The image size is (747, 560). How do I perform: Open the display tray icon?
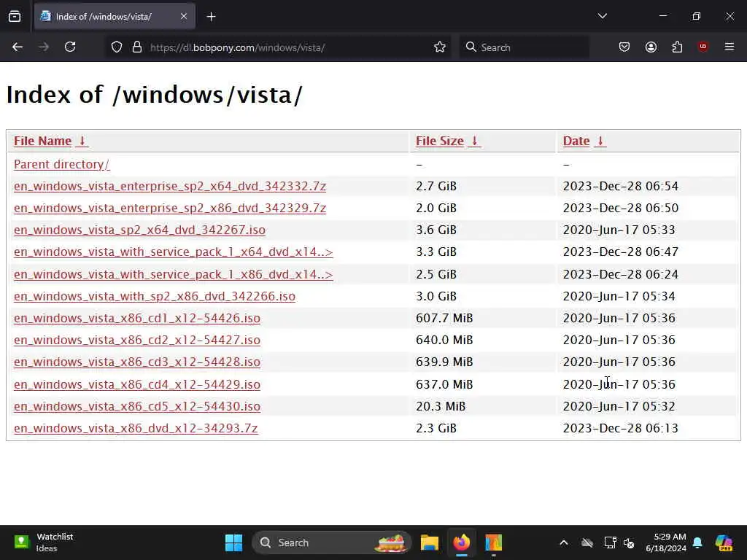[x=610, y=542]
